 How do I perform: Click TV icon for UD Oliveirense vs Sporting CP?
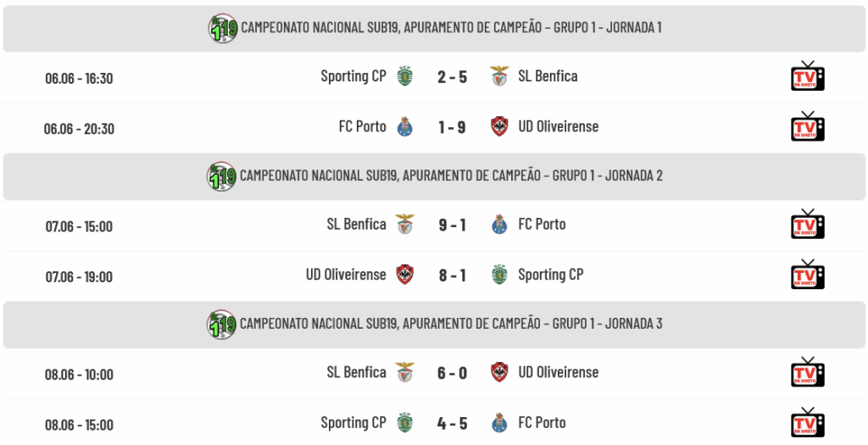(x=807, y=274)
